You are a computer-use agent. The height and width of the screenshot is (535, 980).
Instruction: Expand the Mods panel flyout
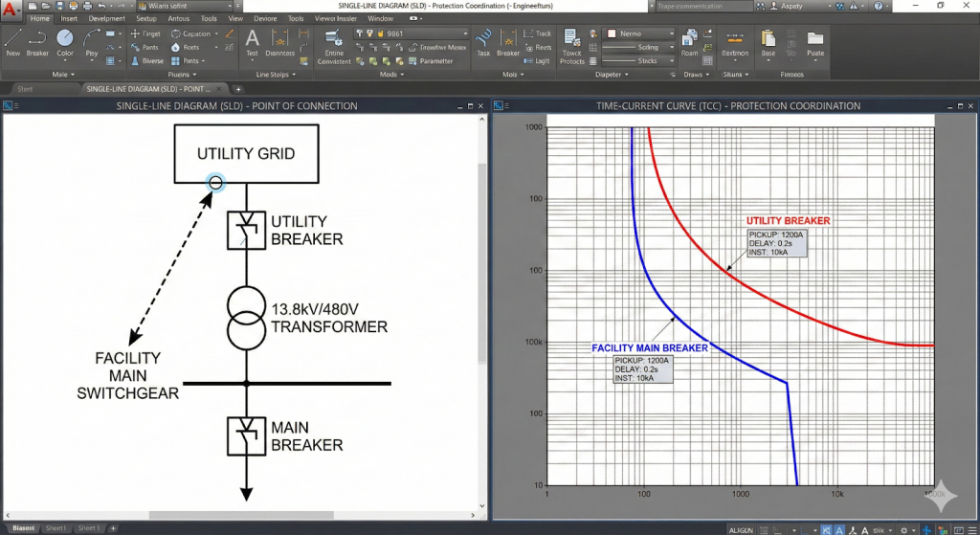391,75
